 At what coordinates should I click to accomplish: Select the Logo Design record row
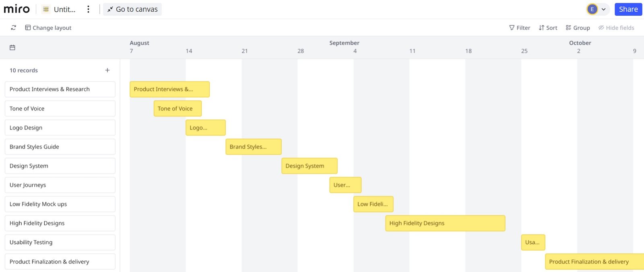[x=60, y=128]
